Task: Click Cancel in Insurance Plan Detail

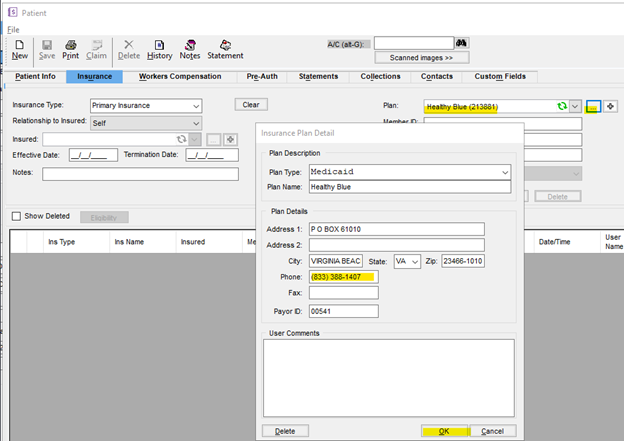Action: [x=493, y=431]
